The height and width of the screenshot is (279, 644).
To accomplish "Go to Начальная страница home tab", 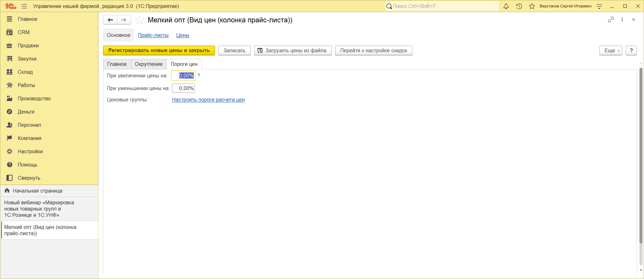I will click(x=49, y=191).
